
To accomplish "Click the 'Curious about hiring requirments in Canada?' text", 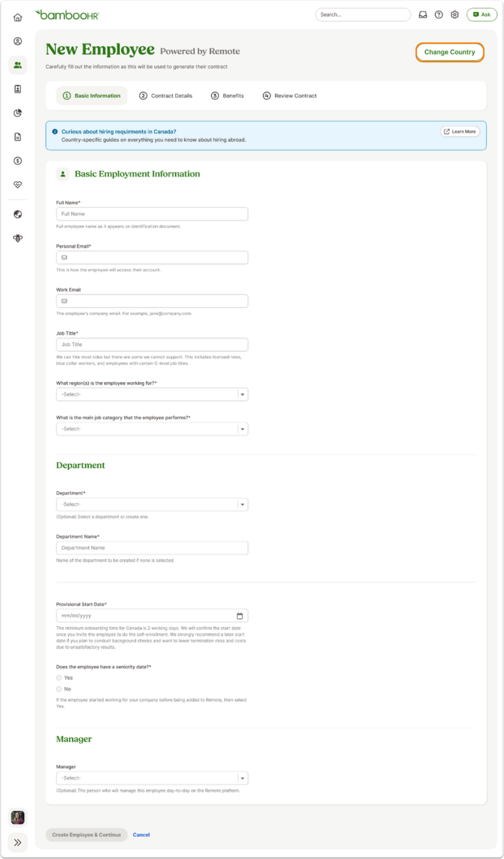I will click(118, 132).
